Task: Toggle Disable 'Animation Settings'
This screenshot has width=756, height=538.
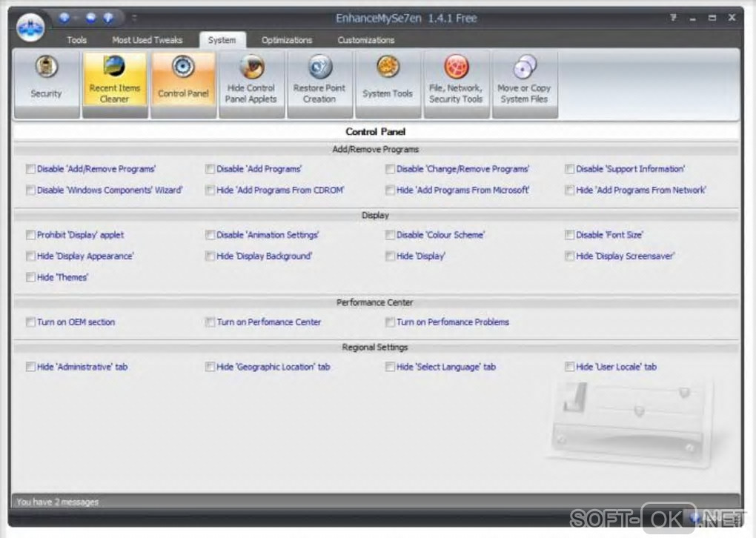Action: 210,235
